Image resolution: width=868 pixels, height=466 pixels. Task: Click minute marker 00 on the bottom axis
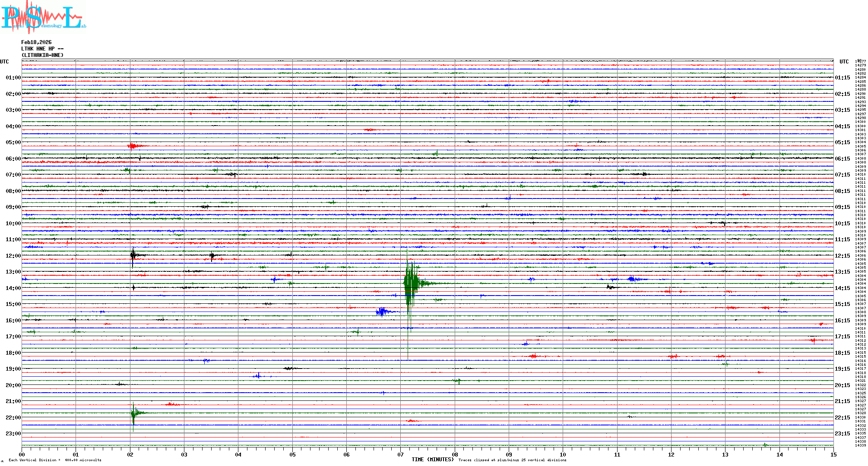pyautogui.click(x=22, y=454)
